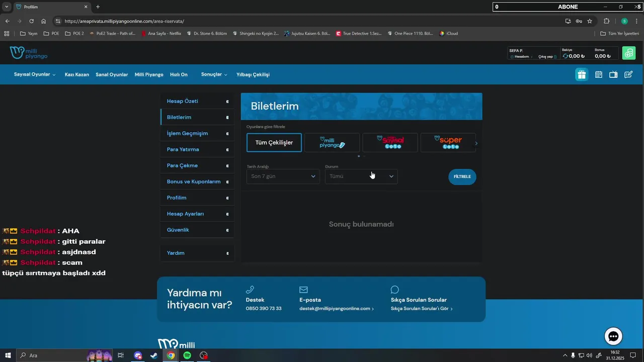Open Para Yatırma in the sidebar
The width and height of the screenshot is (644, 362).
[197, 149]
